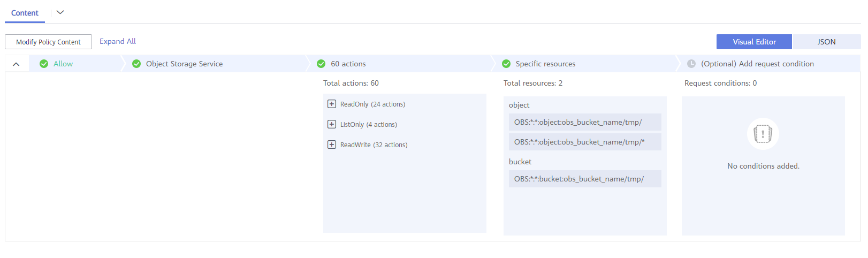868x258 pixels.
Task: Collapse the policy statement with the up chevron
Action: click(16, 64)
